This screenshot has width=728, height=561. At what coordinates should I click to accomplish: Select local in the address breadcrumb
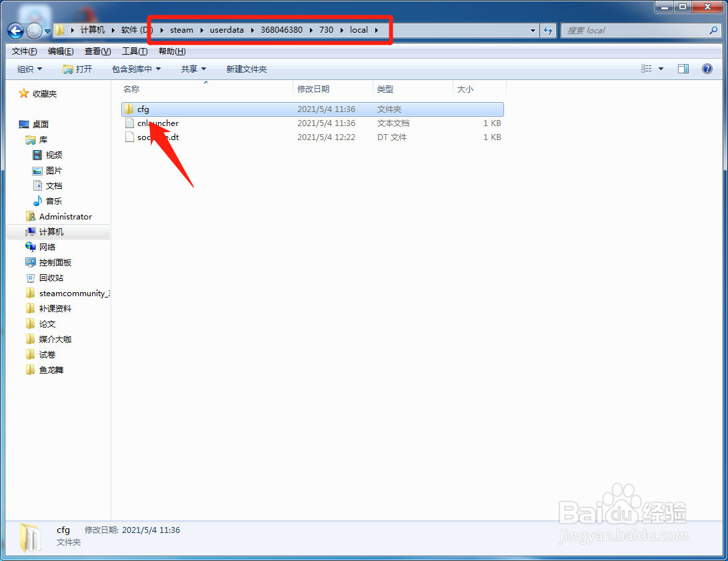pyautogui.click(x=359, y=30)
